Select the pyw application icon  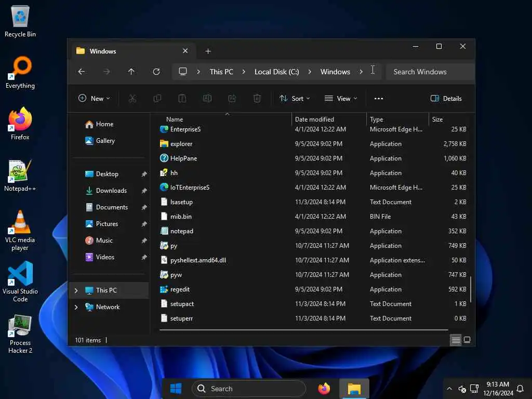164,275
